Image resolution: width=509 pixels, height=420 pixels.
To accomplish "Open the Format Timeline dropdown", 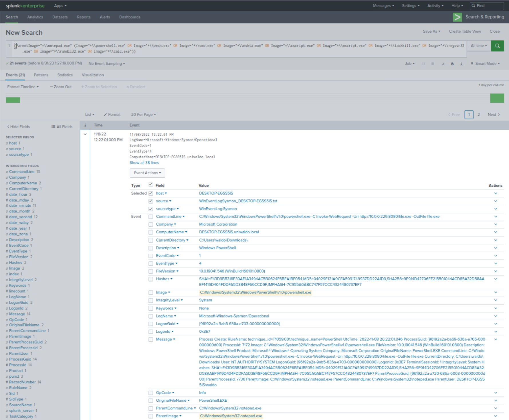I will [x=23, y=87].
